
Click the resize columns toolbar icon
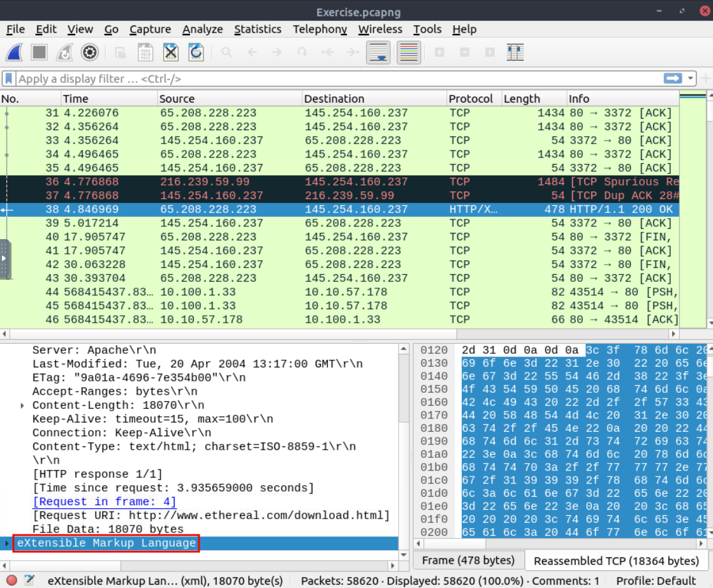click(515, 52)
